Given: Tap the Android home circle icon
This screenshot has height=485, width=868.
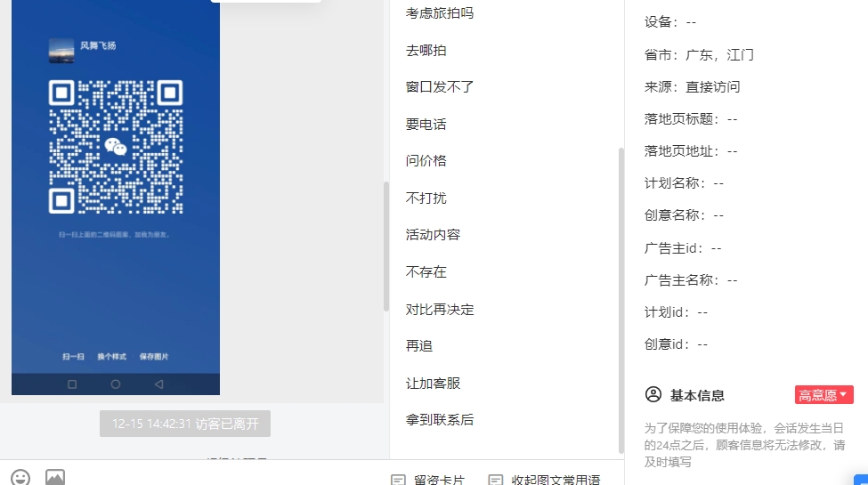Looking at the screenshot, I should pos(115,384).
